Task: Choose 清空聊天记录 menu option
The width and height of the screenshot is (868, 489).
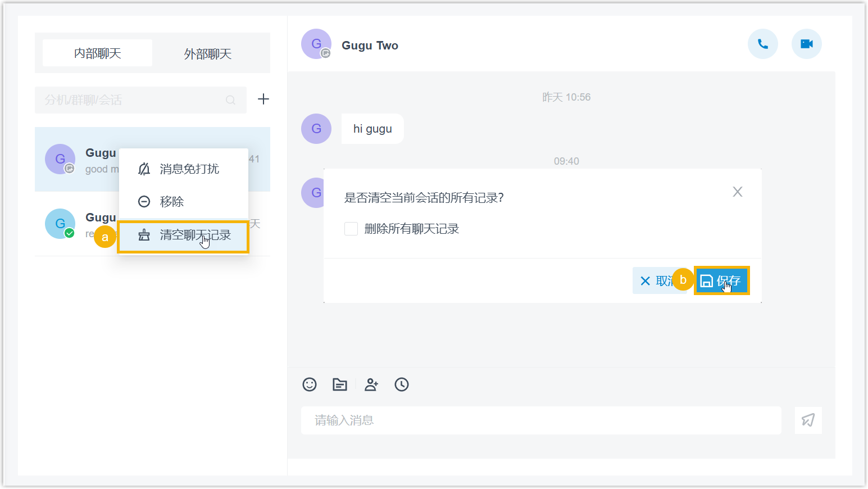Action: click(184, 236)
